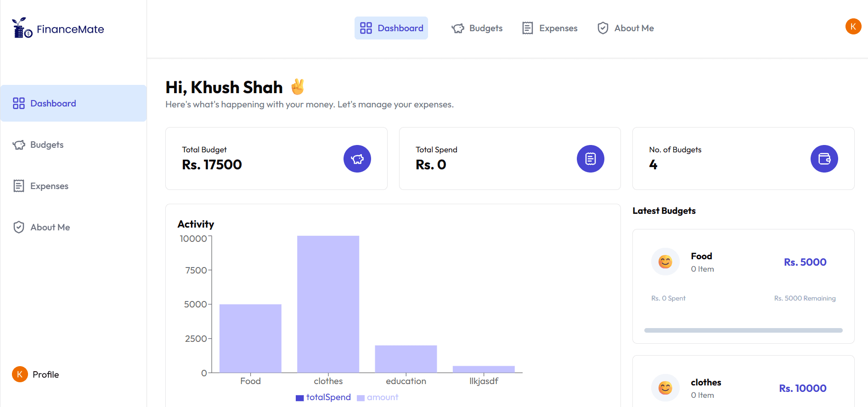Click the sidebar Profile avatar icon
Image resolution: width=868 pixels, height=407 pixels.
[x=20, y=374]
